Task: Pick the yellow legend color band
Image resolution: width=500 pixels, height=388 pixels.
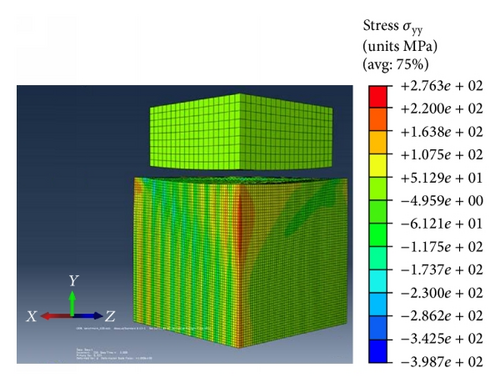Action: [x=378, y=166]
